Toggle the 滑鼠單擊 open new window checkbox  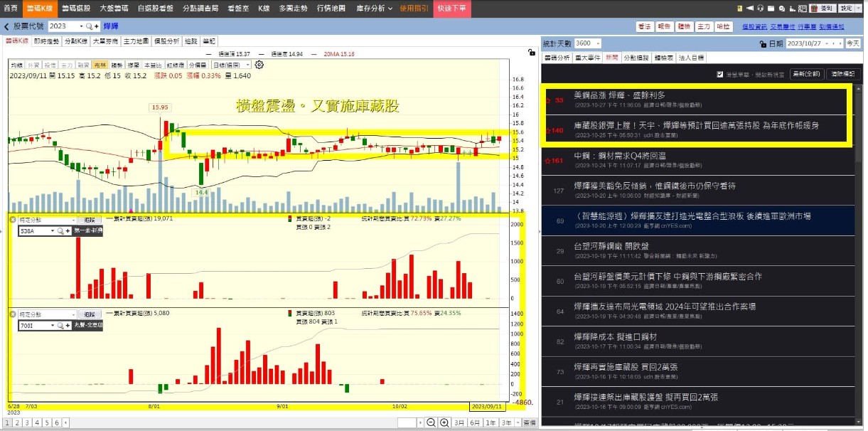pos(719,74)
